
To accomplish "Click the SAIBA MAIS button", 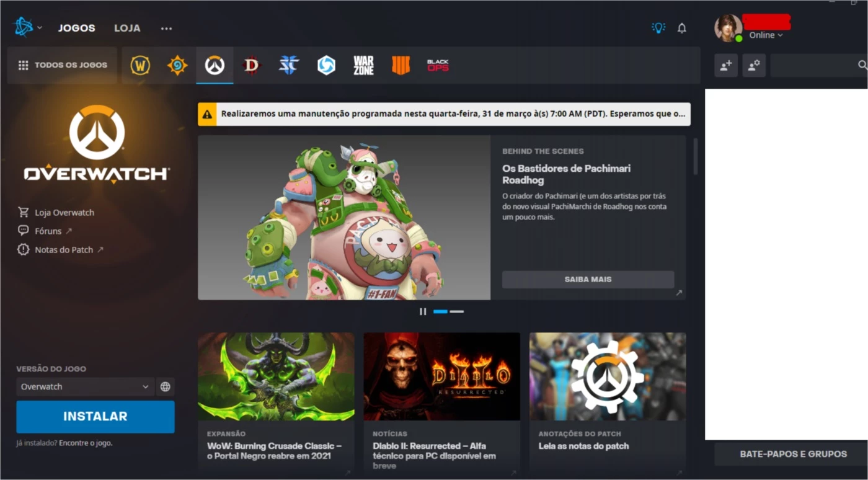I will tap(588, 279).
